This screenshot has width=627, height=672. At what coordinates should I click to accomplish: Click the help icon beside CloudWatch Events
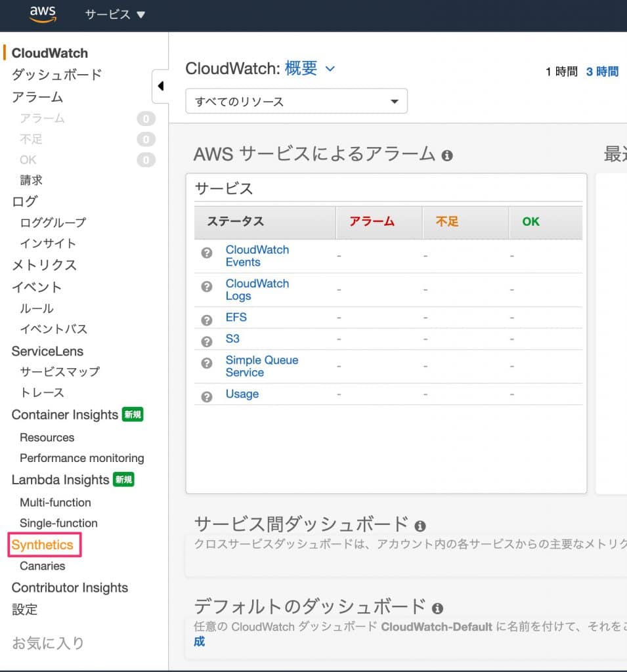tap(207, 253)
